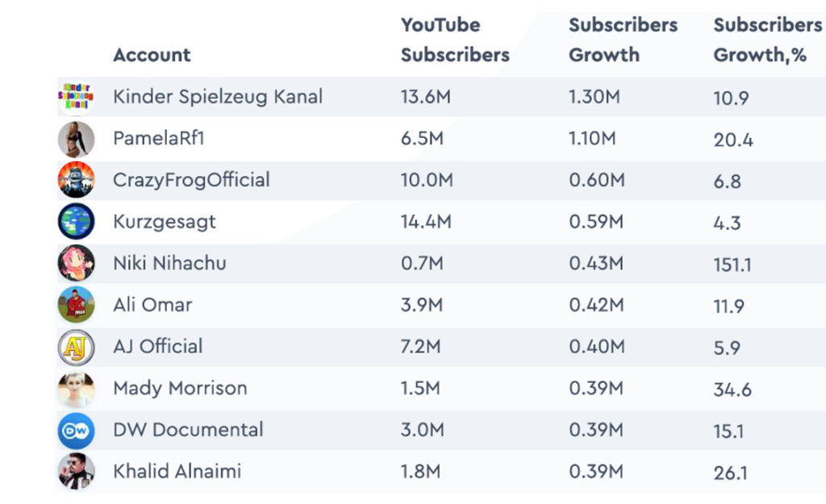Click Kinder Spielzeug Kanal channel avatar

point(77,98)
